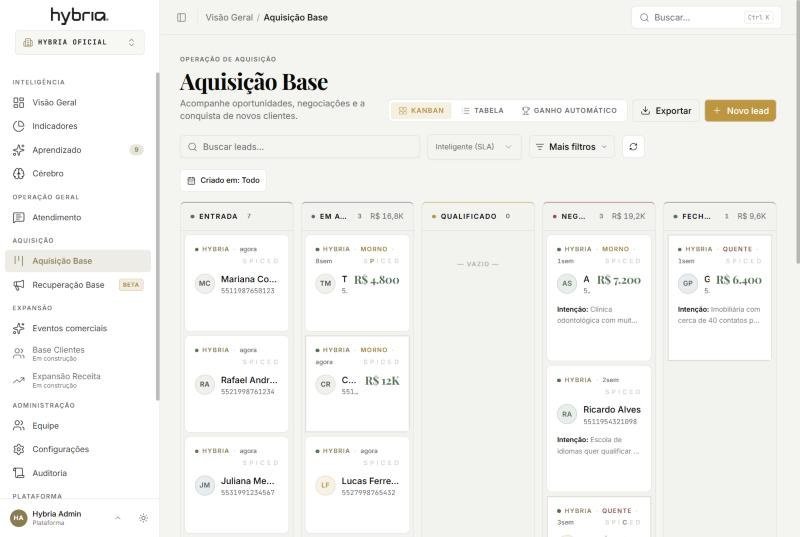Open the Mariana Co... lead card
800x537 pixels.
click(x=237, y=283)
